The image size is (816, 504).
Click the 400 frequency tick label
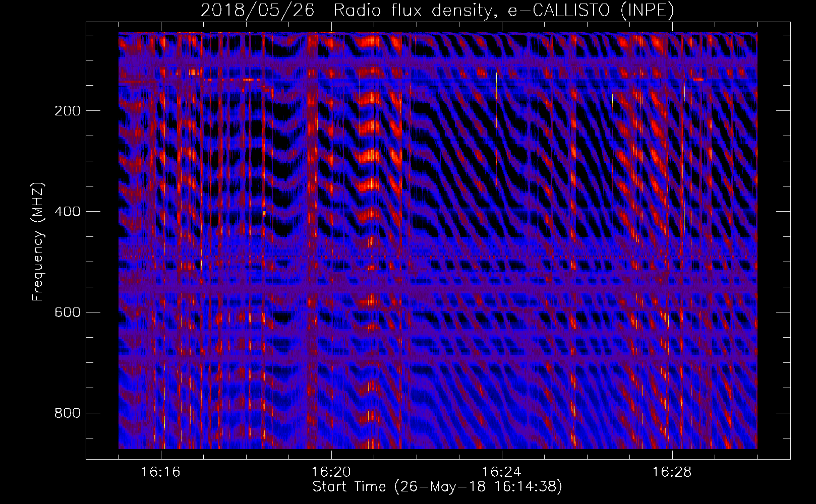[67, 212]
